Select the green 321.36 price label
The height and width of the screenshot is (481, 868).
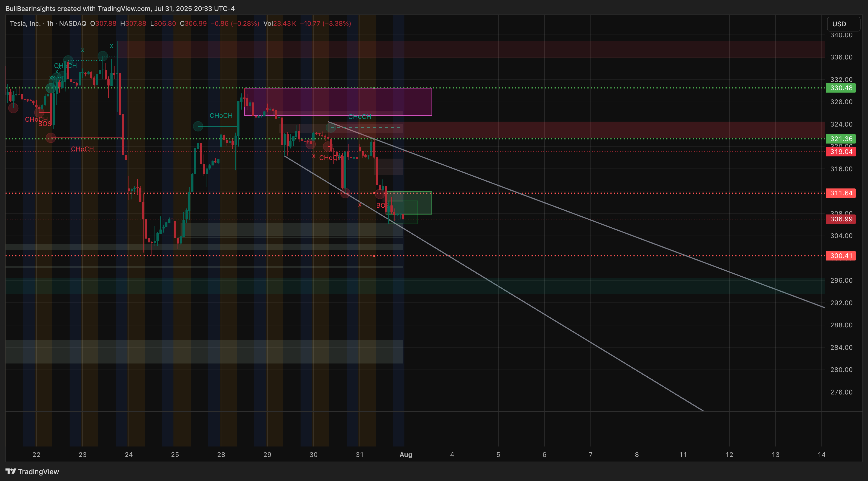coord(841,139)
